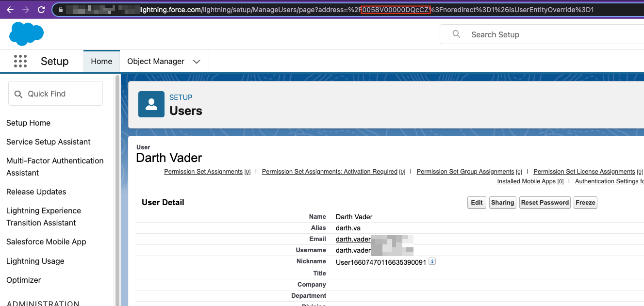Click the User Detail section heading
644x306 pixels.
[x=163, y=203]
